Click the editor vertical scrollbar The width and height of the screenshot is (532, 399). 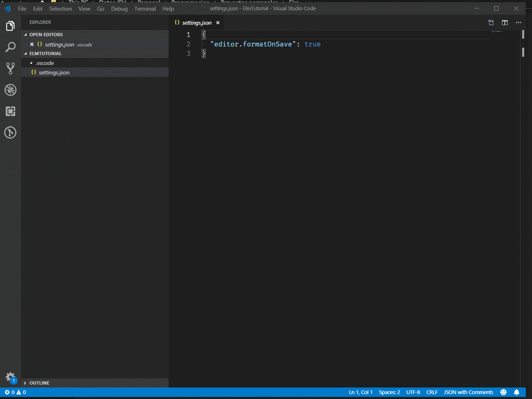(523, 35)
